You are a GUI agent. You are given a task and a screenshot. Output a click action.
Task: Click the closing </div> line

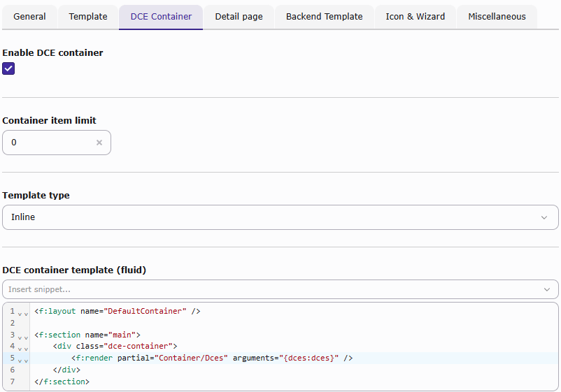point(66,370)
